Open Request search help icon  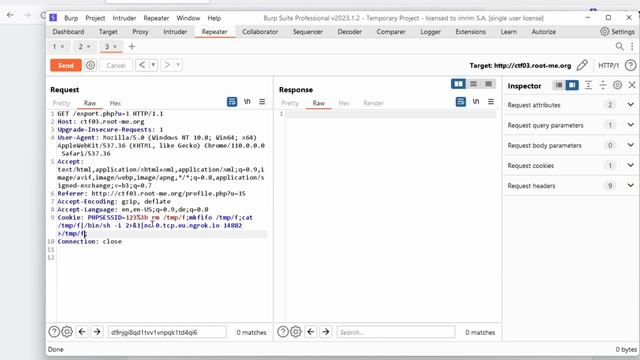click(x=54, y=332)
